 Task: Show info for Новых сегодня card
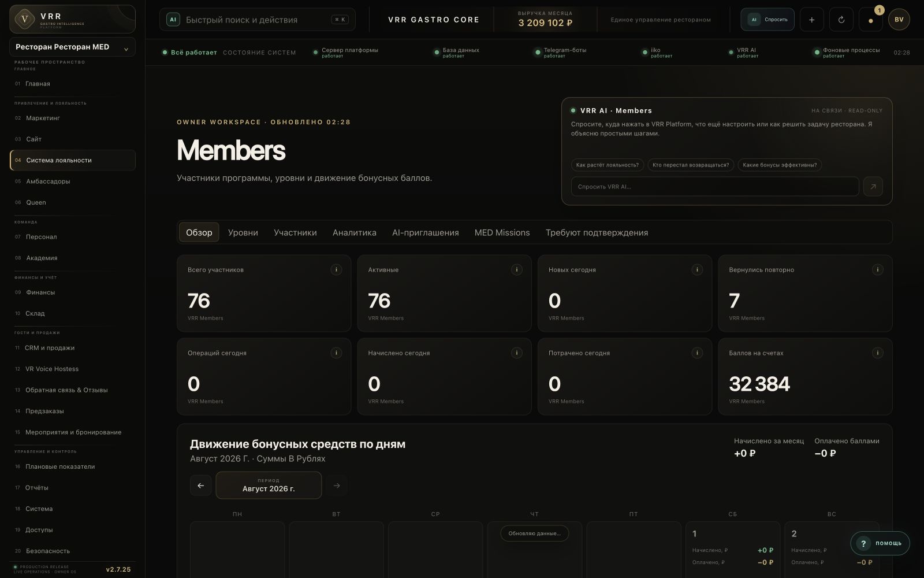697,270
